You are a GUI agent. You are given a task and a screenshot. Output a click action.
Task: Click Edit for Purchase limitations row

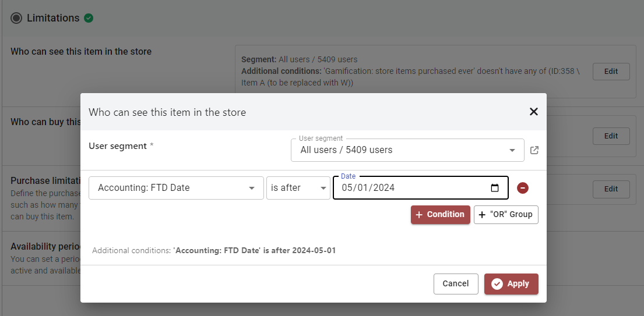click(x=611, y=189)
